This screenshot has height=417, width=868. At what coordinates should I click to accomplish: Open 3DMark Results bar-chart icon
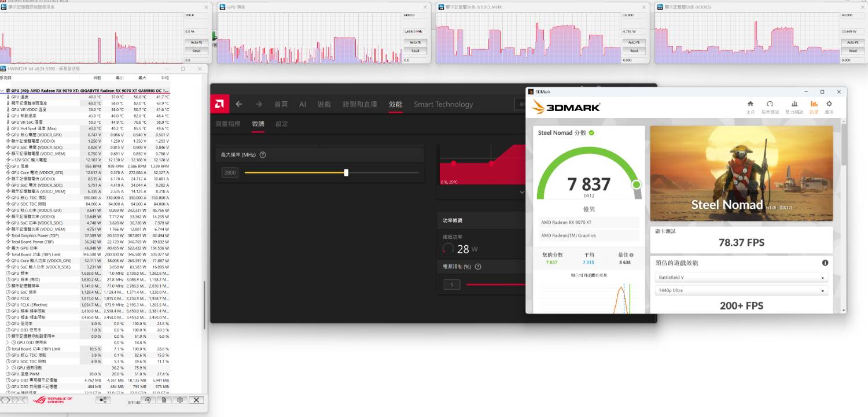coord(814,104)
